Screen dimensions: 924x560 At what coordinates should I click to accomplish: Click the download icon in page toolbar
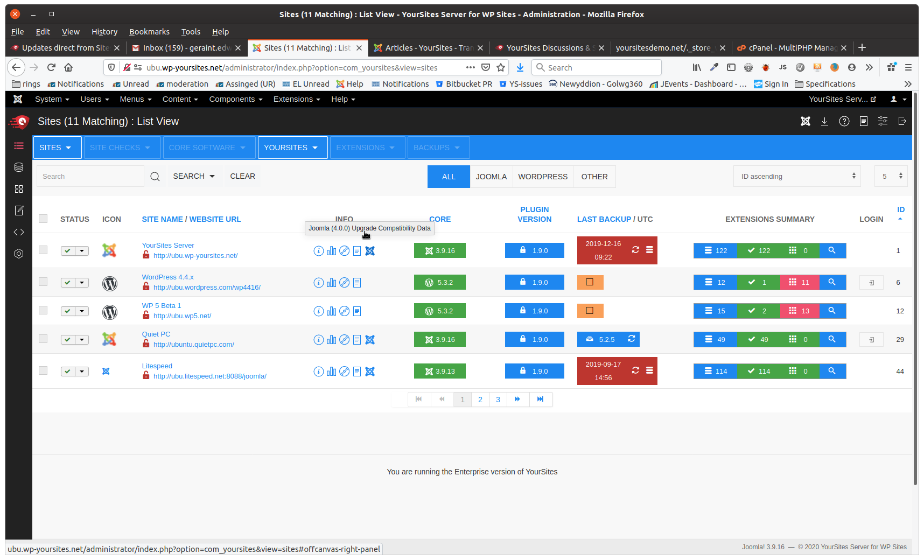point(824,122)
